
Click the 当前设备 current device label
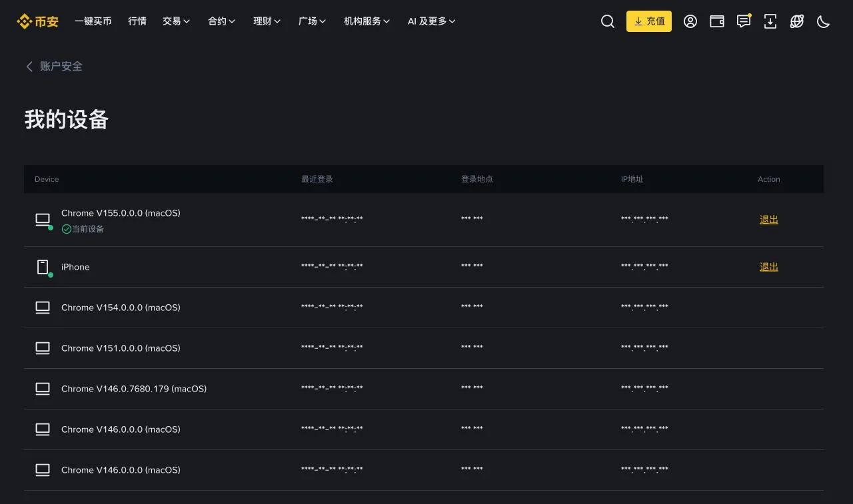tap(88, 229)
